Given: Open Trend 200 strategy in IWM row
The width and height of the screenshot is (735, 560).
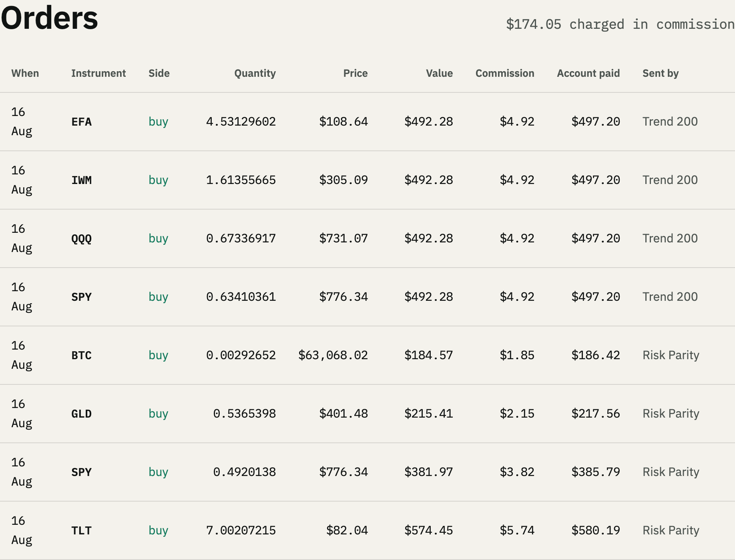Looking at the screenshot, I should pyautogui.click(x=670, y=180).
